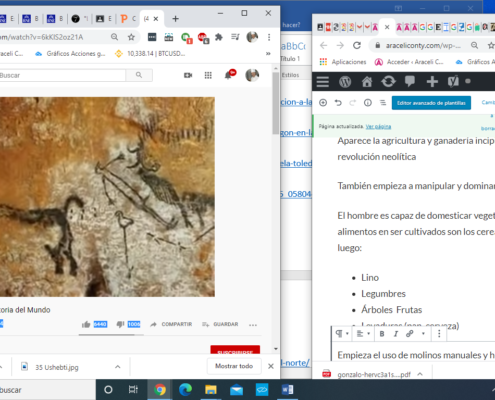Viewport: 495px width, 400px height.
Task: Expand options chevron for gonzalo-hervc3a1s pdf download
Action: [420, 374]
